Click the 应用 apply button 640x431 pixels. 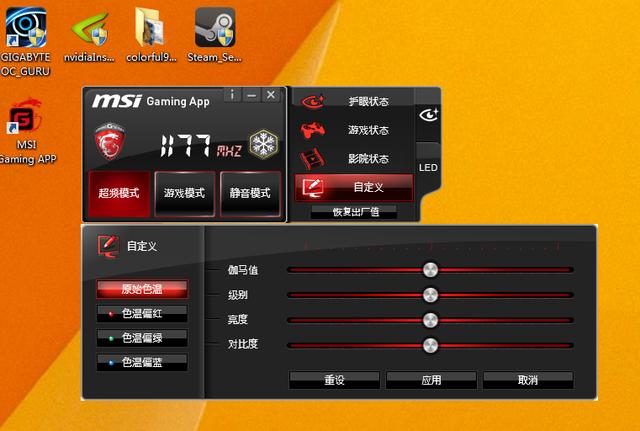coord(431,380)
